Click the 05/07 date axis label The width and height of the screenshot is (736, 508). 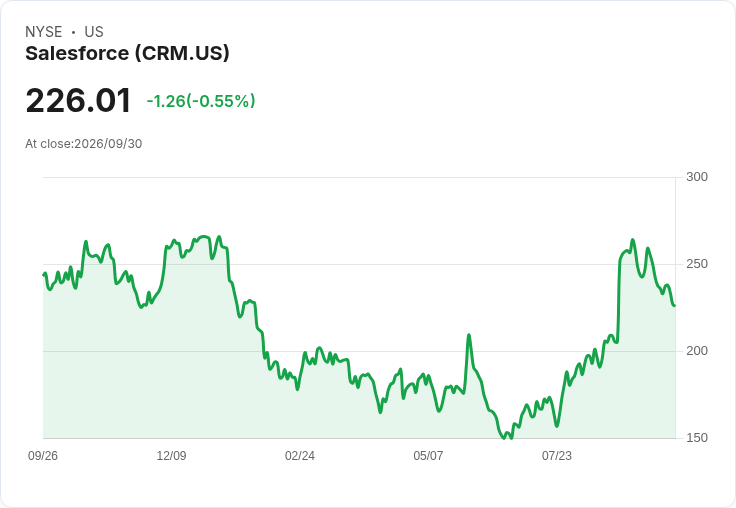point(428,455)
